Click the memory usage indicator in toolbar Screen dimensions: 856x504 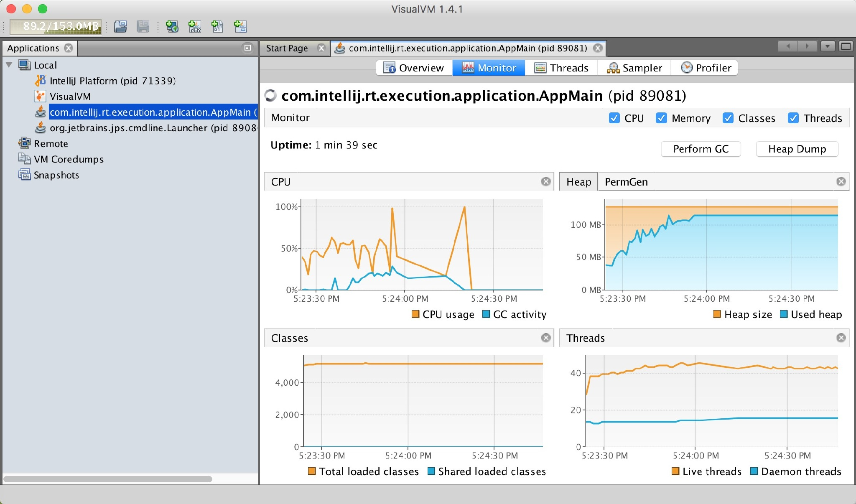pos(56,27)
